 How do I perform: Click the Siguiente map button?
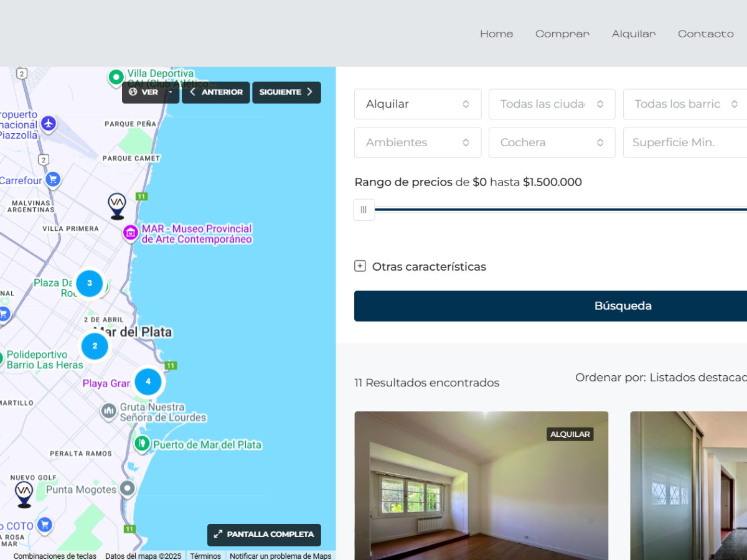tap(286, 92)
